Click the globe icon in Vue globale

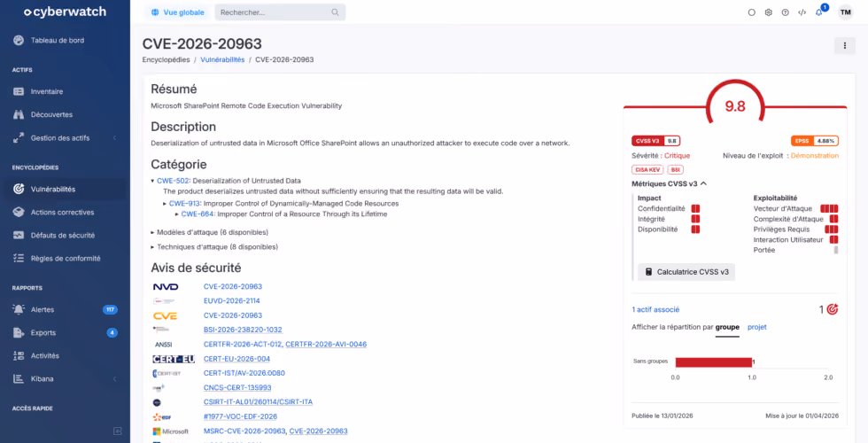155,12
